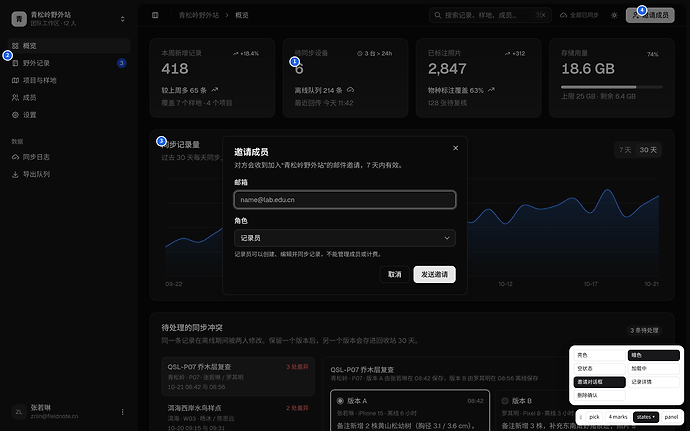
Task: Open 同步日志 in the sidebar
Action: click(69, 157)
